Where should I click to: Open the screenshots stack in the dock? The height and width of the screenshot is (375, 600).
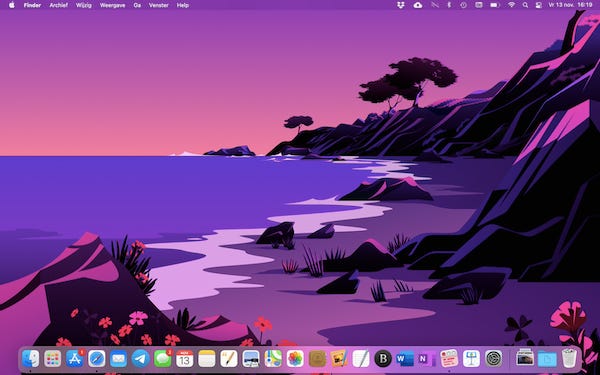tap(525, 359)
